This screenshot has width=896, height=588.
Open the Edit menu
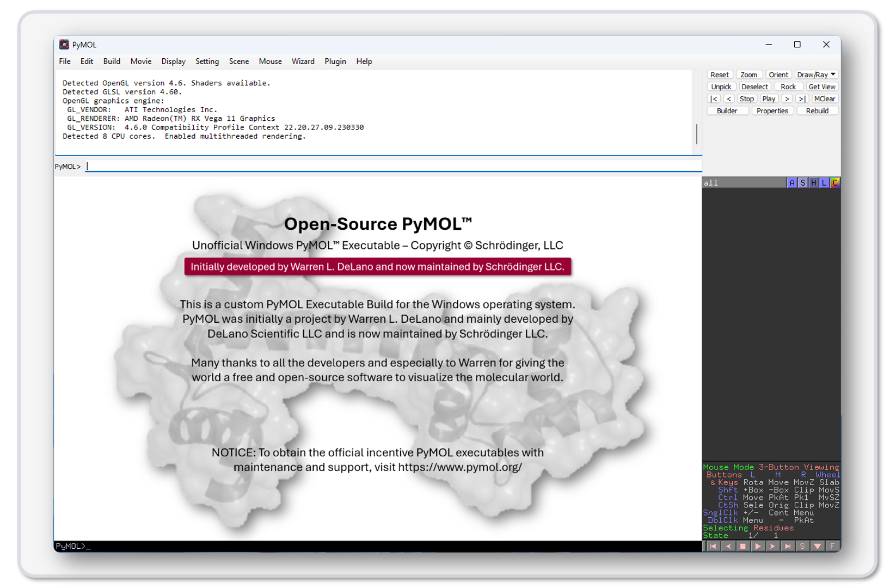pos(87,62)
